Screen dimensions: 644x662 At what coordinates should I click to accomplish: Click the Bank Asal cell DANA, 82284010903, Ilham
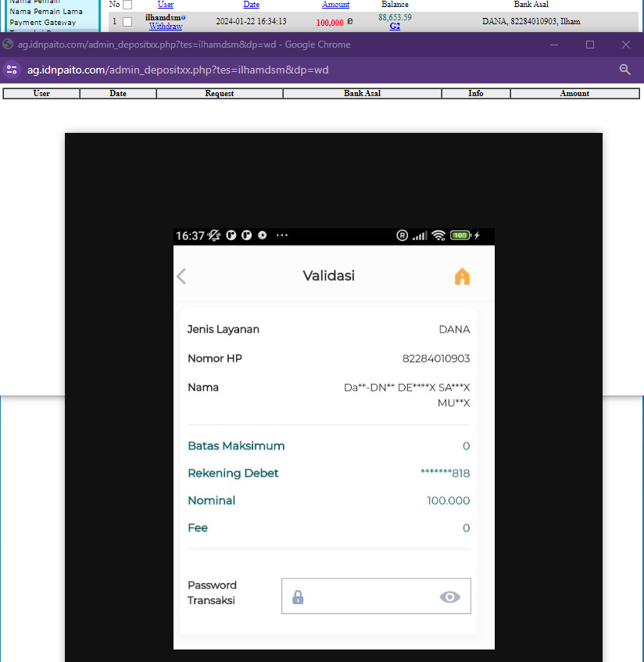(x=531, y=21)
